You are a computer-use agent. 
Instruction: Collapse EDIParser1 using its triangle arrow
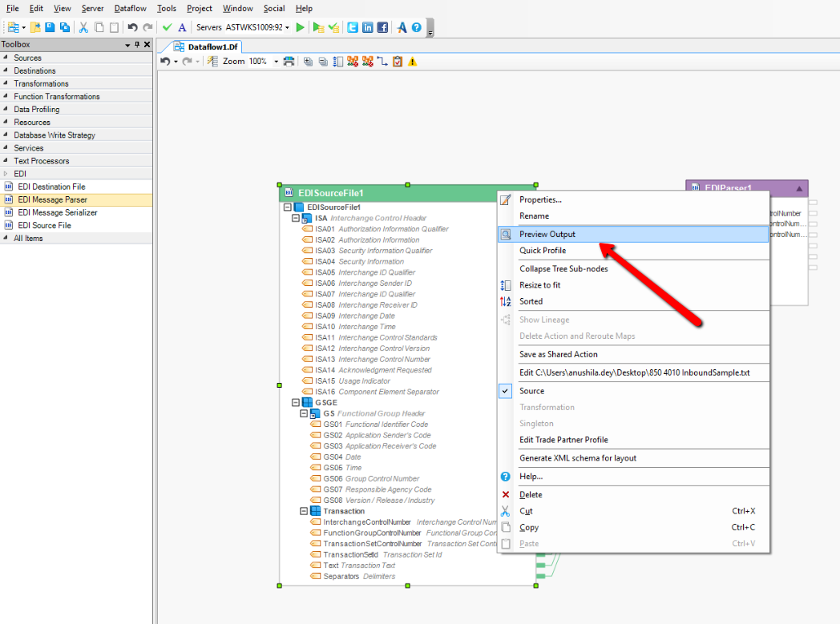pos(798,189)
